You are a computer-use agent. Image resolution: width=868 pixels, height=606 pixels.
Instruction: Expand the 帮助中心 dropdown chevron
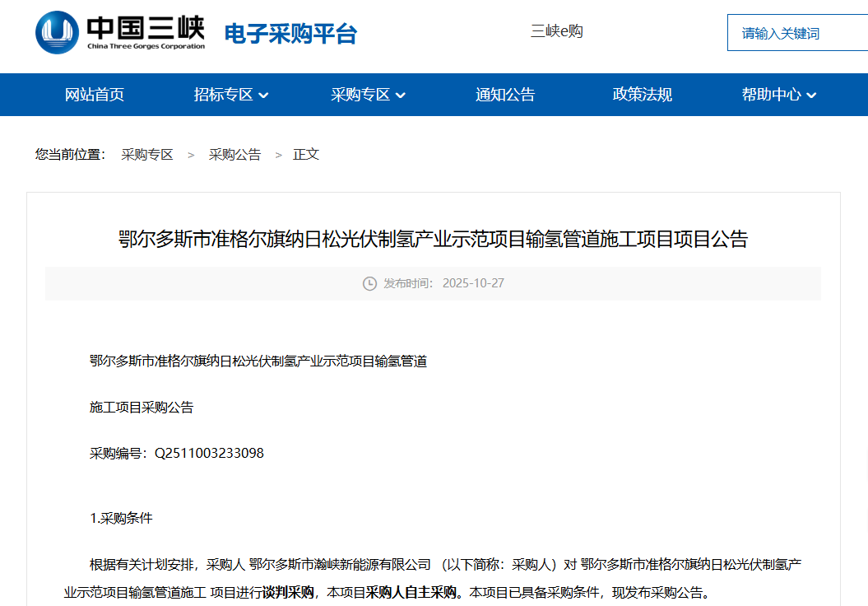pyautogui.click(x=811, y=95)
